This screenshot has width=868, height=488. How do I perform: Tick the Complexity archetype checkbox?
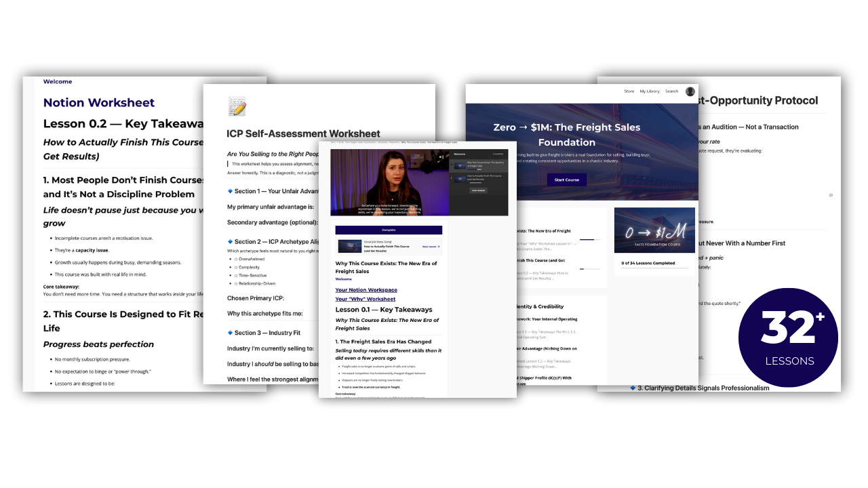[x=235, y=267]
